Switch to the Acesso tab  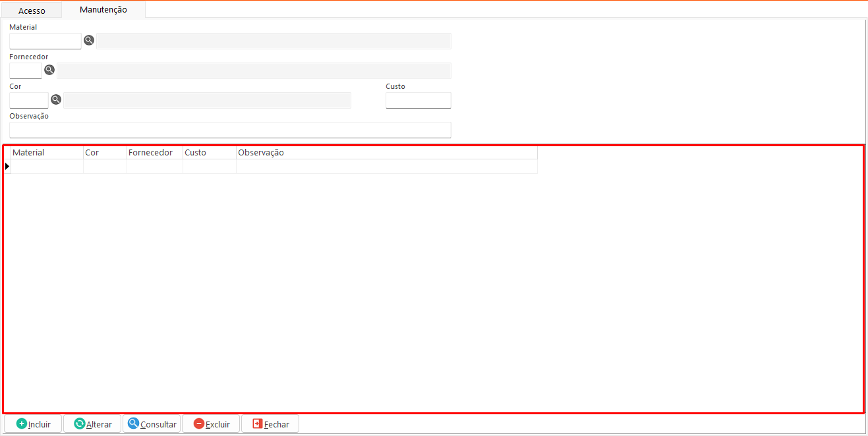(x=32, y=11)
